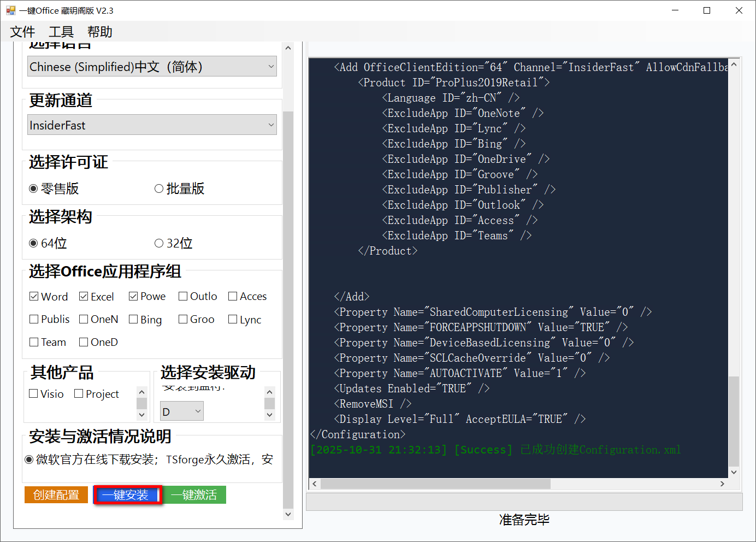756x542 pixels.
Task: Click the 创建配置 button
Action: point(56,494)
